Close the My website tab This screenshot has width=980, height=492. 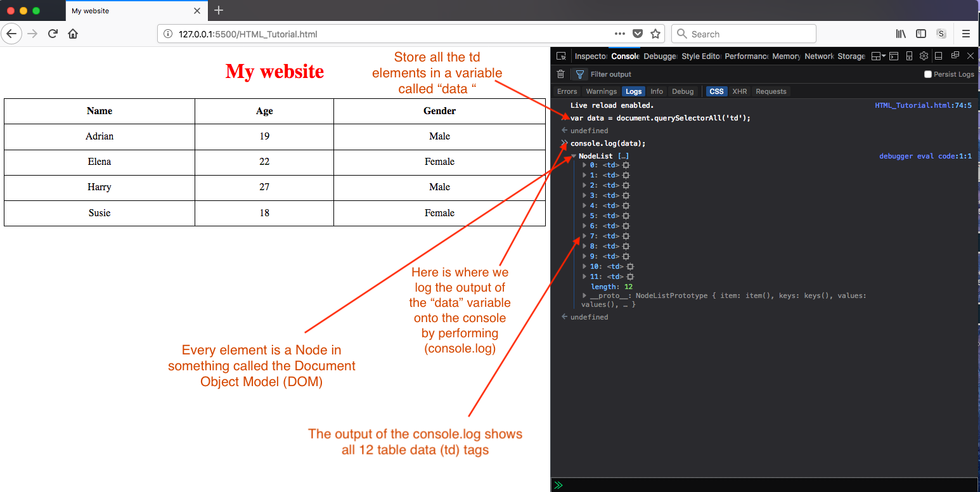197,11
